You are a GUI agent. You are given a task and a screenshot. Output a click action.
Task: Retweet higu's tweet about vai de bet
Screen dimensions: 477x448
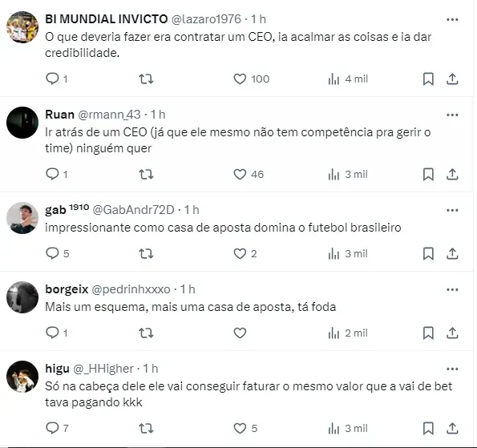click(146, 429)
